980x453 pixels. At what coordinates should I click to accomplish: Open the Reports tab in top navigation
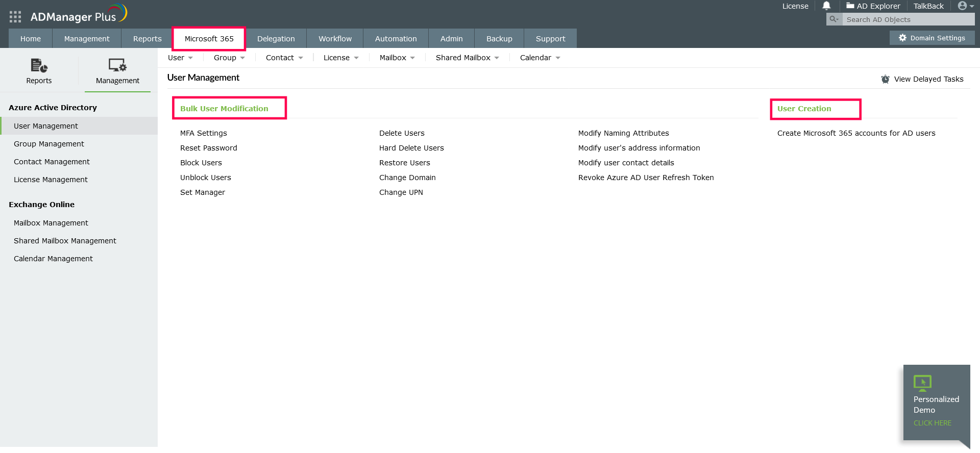[x=147, y=39]
